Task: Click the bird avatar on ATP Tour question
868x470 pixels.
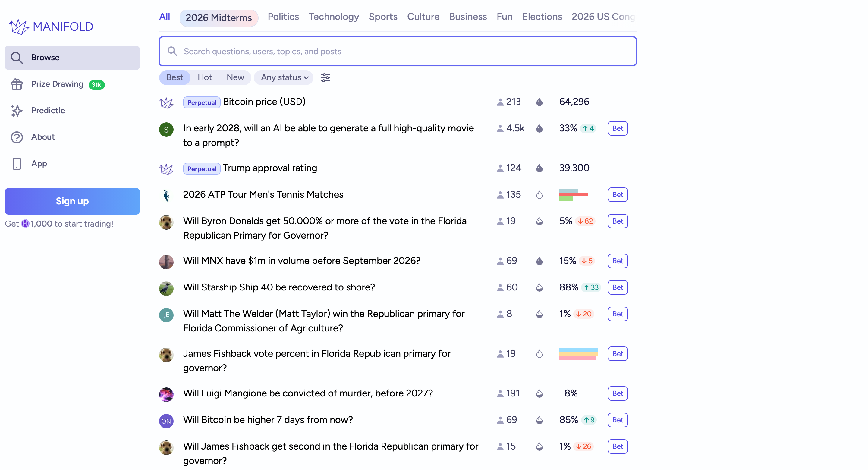Action: pyautogui.click(x=166, y=196)
